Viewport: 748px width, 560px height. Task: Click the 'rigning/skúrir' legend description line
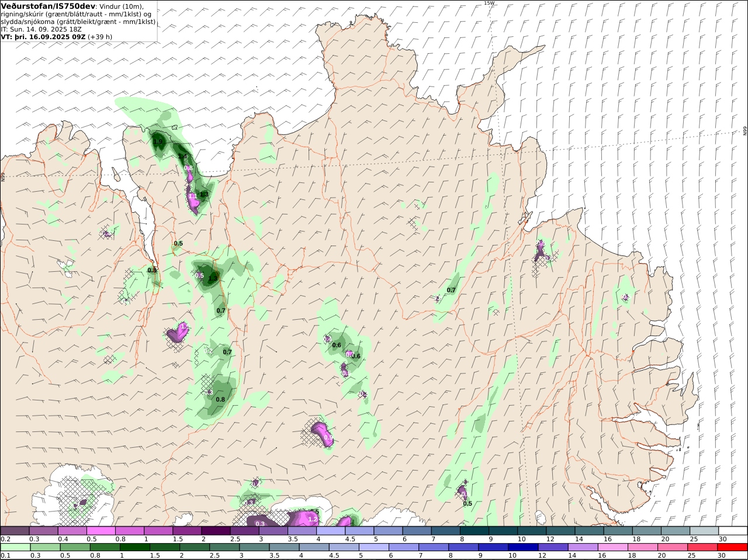pos(76,14)
